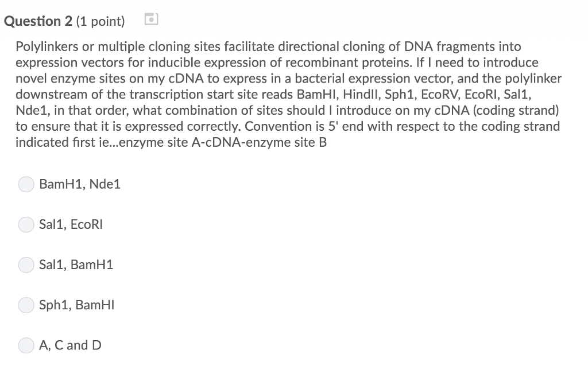Screen dimensions: 588x374
Task: Click the "A, C and D" answer label
Action: tap(70, 345)
